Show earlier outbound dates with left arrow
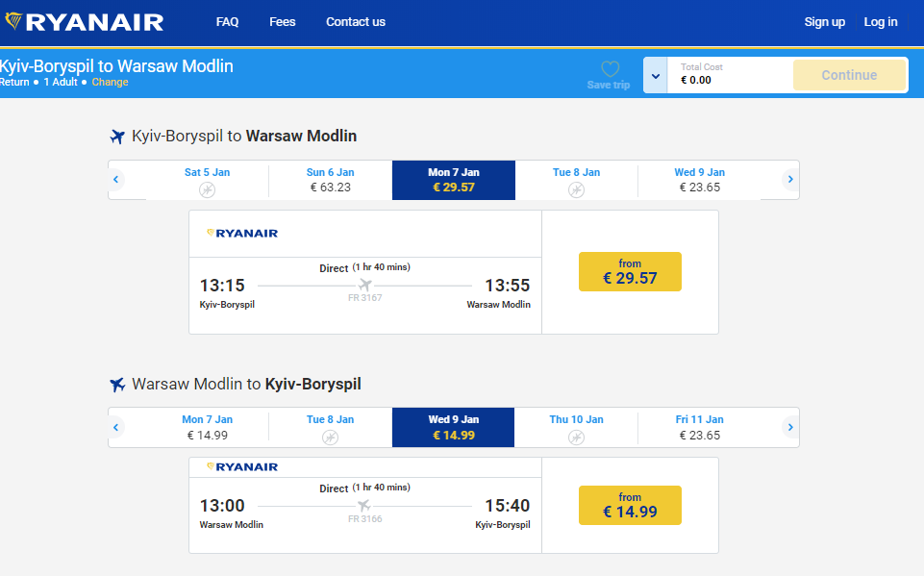 116,179
